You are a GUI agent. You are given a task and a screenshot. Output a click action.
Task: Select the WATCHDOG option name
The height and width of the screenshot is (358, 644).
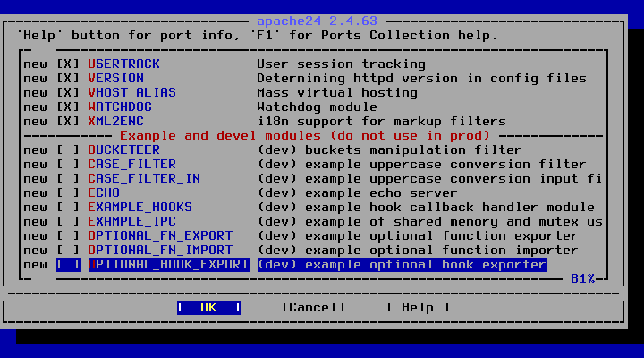coord(120,107)
